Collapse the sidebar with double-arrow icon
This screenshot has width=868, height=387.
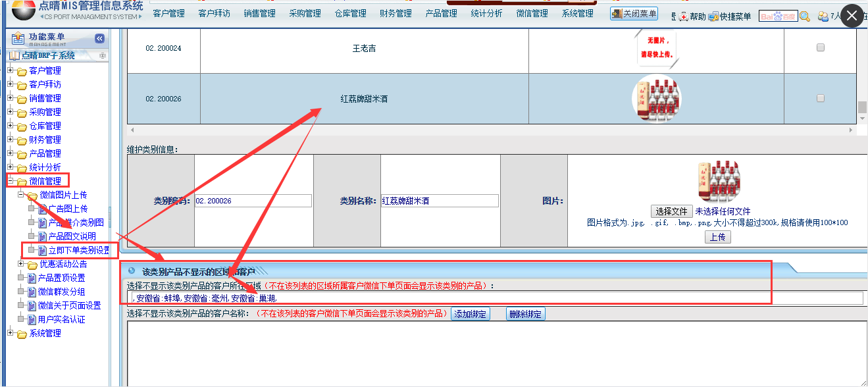(100, 39)
